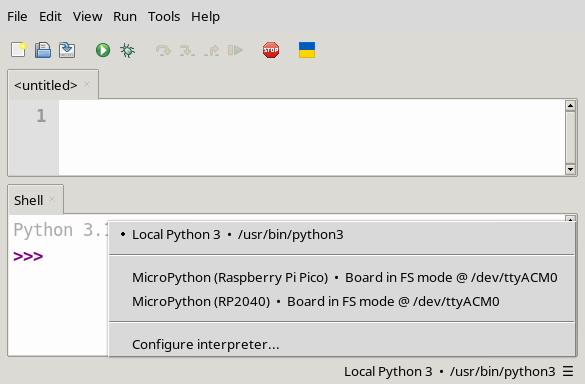Click status bar Local Python 3 interpreter label
This screenshot has width=585, height=384.
click(450, 372)
